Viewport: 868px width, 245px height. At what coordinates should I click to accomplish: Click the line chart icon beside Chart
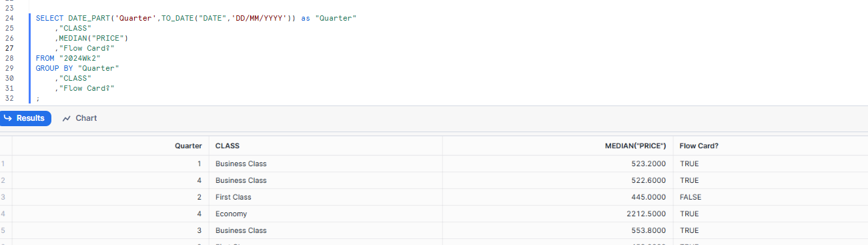[x=67, y=118]
